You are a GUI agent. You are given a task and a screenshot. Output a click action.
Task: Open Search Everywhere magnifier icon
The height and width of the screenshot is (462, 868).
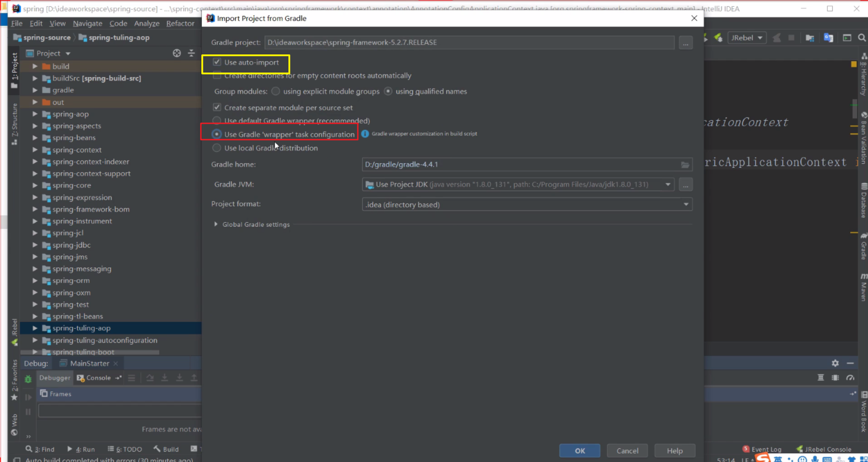(862, 38)
